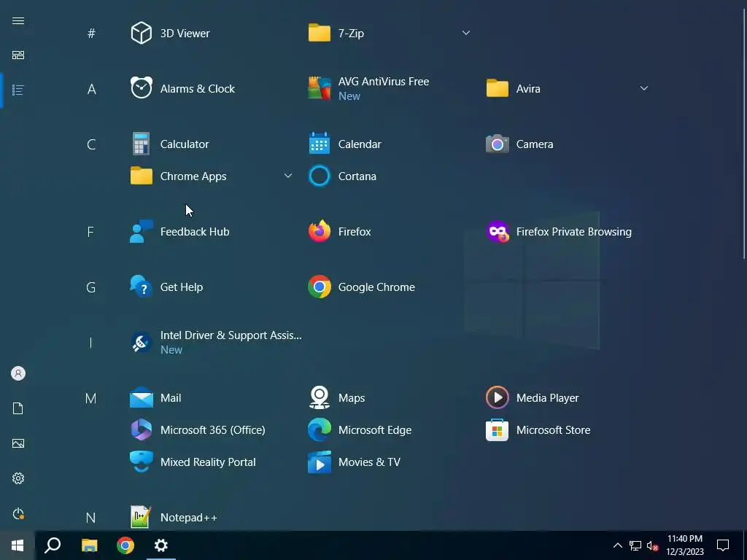
Task: Open Media Player
Action: tap(533, 397)
